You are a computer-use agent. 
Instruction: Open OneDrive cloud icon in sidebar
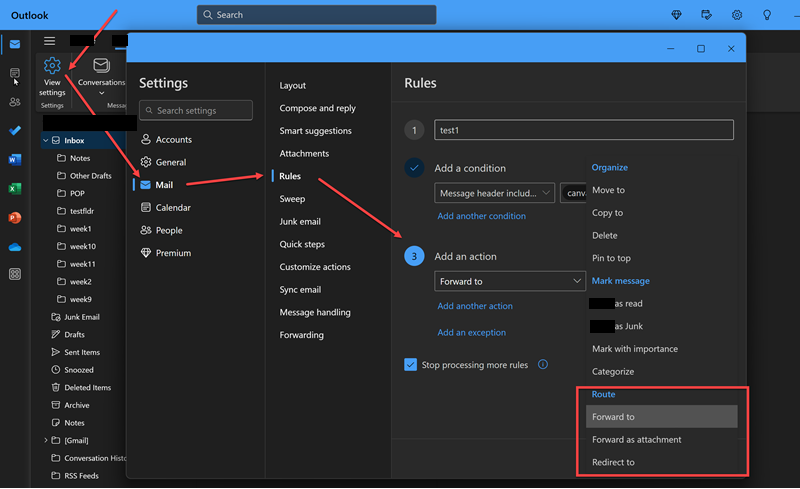click(x=15, y=247)
